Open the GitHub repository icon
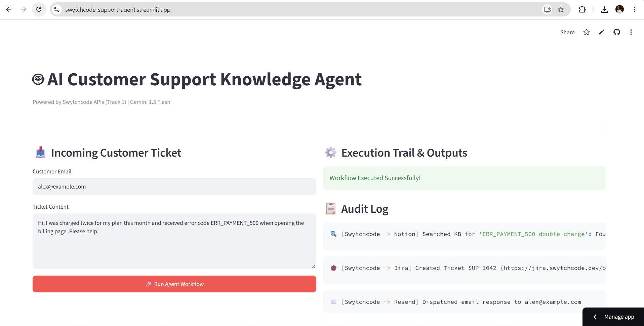Image resolution: width=644 pixels, height=326 pixels. (617, 32)
